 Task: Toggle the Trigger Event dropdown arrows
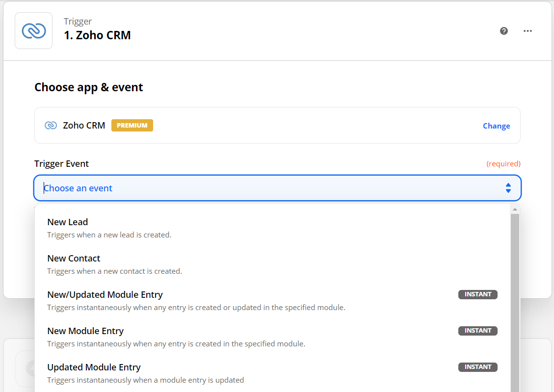pos(508,188)
